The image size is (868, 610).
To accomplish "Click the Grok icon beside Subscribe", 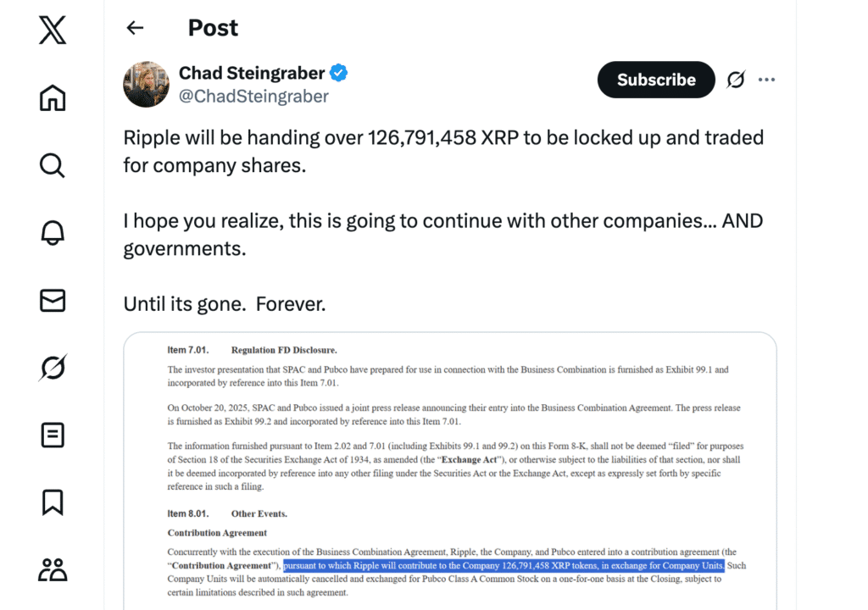I will 736,80.
